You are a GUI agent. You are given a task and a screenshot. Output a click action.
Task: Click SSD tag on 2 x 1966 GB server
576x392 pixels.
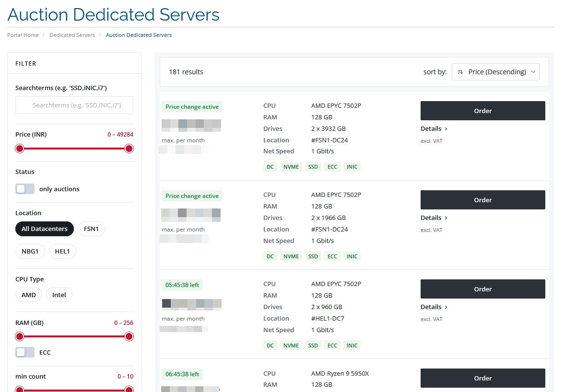pyautogui.click(x=313, y=256)
